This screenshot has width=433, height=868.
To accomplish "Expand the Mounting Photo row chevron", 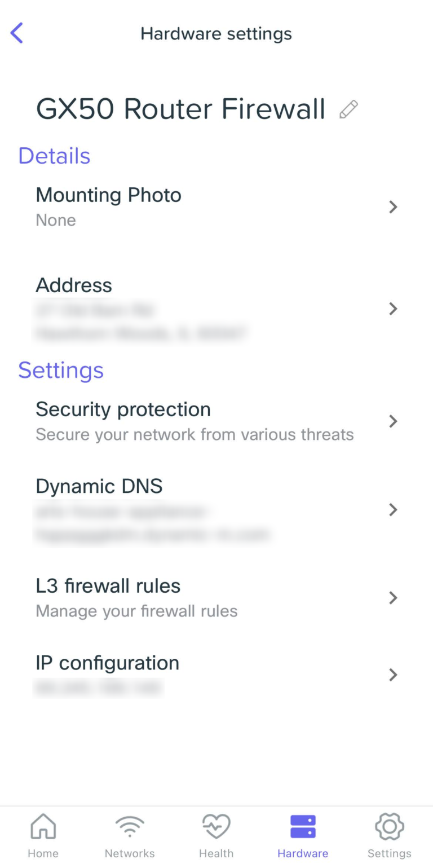I will point(393,207).
